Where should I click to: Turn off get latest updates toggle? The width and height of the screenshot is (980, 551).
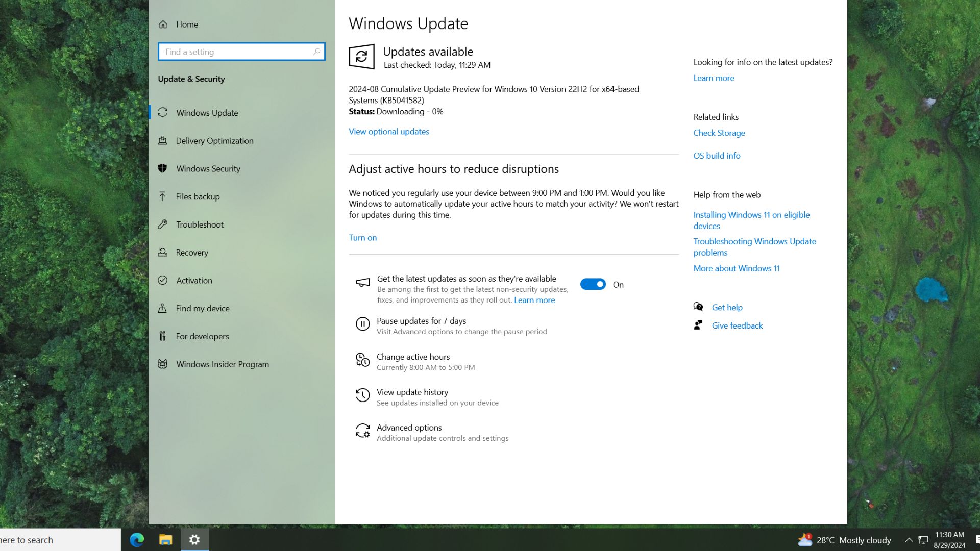[x=593, y=284]
